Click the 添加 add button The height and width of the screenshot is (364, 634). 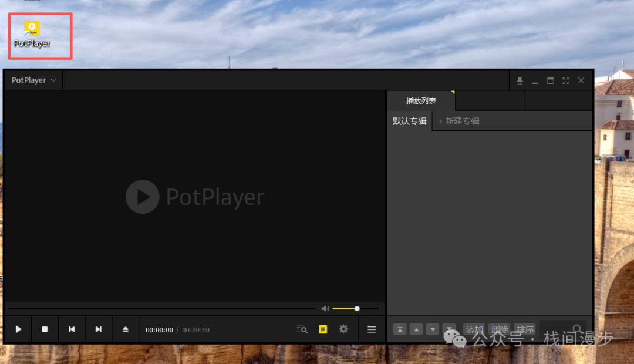(x=474, y=329)
